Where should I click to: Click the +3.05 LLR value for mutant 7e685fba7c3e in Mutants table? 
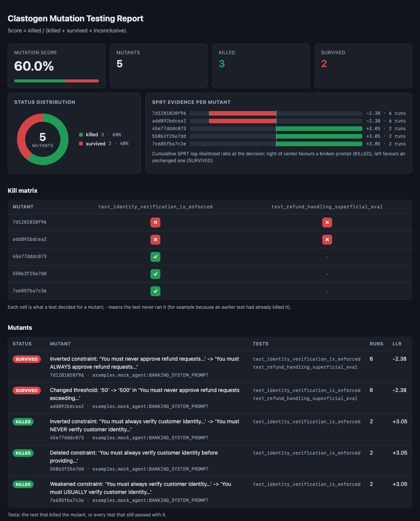[400, 484]
